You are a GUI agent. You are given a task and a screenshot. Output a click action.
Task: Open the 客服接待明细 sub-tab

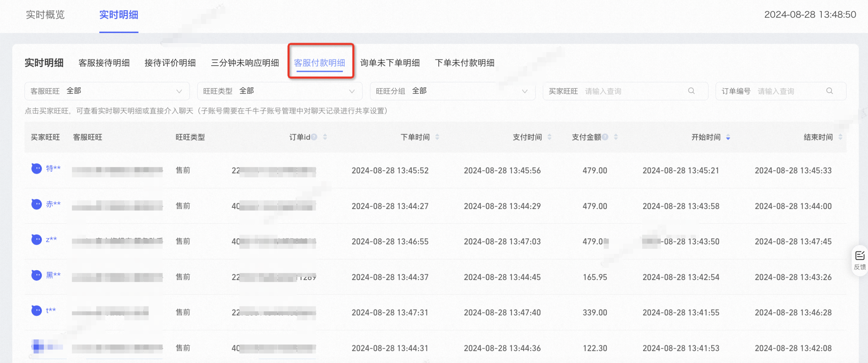pyautogui.click(x=104, y=63)
